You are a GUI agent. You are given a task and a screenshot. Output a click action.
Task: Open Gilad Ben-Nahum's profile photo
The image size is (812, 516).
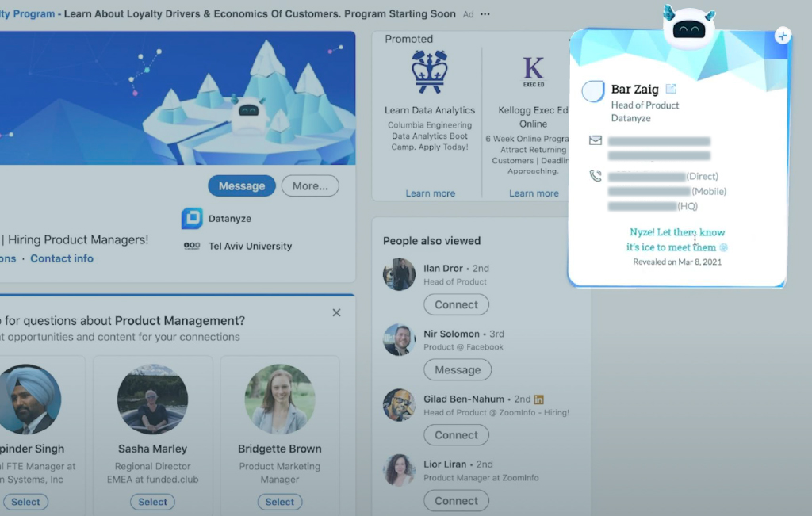click(x=400, y=405)
